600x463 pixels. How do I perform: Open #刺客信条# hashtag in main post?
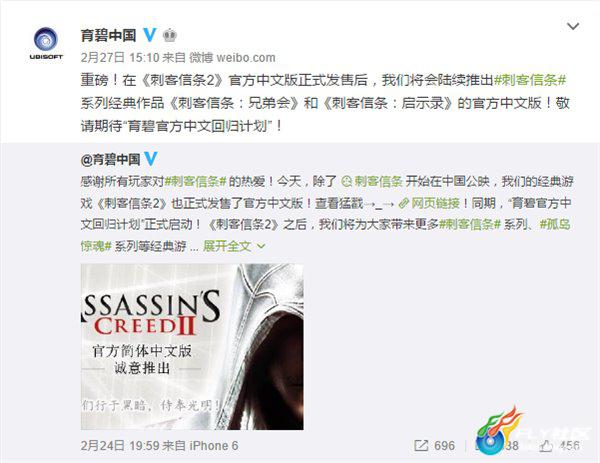tap(530, 80)
